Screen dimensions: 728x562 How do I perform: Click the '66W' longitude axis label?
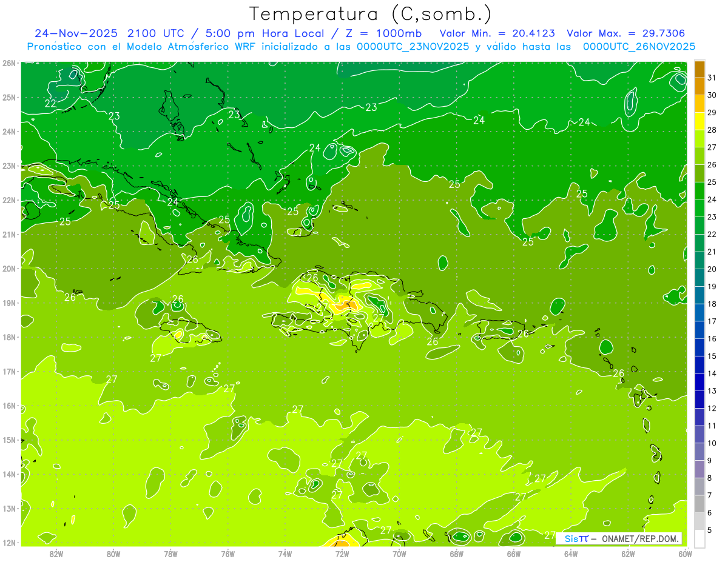[514, 554]
